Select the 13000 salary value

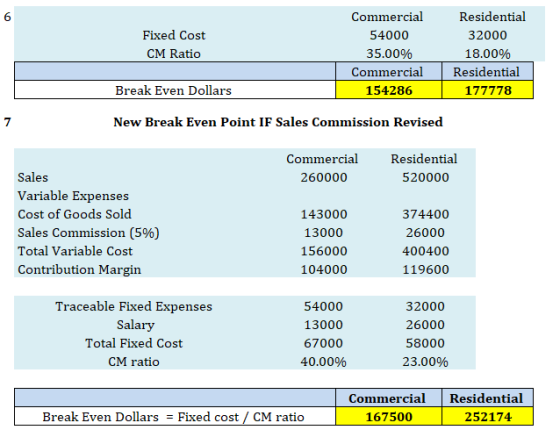tap(323, 325)
